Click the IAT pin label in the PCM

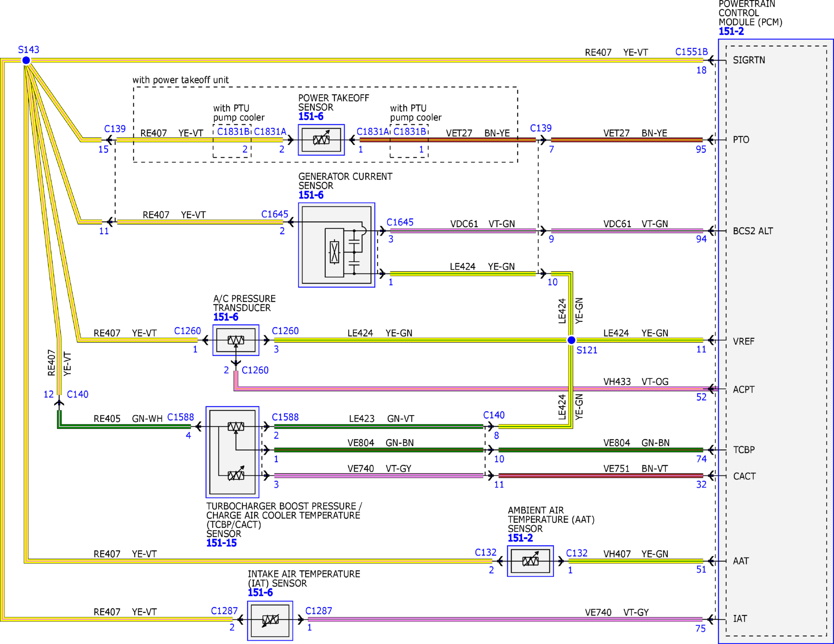740,619
